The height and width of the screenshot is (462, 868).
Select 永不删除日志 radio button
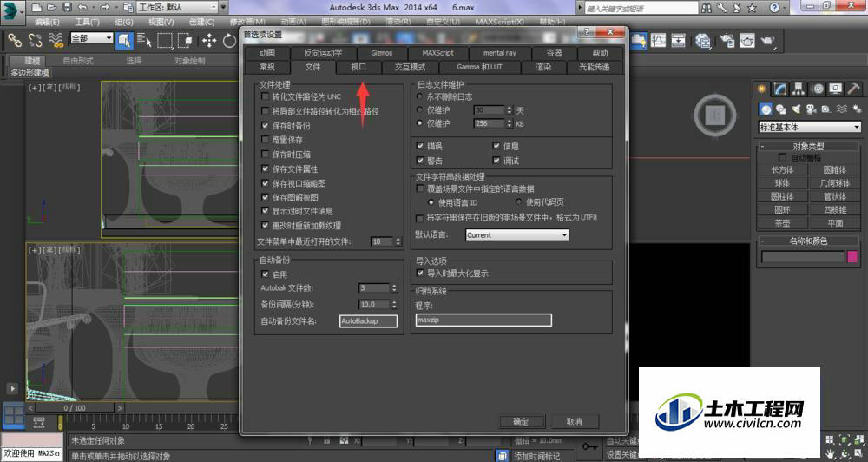(419, 96)
